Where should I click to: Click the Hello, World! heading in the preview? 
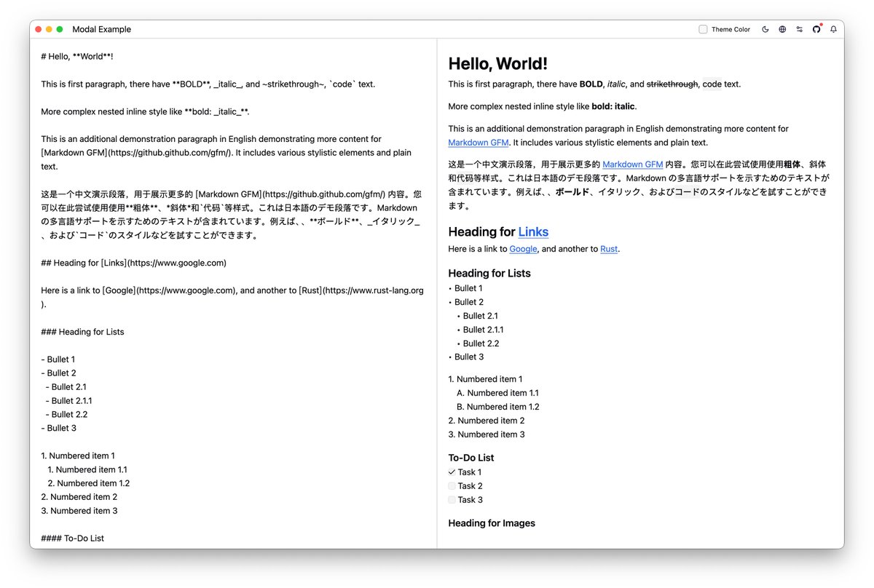pyautogui.click(x=497, y=63)
